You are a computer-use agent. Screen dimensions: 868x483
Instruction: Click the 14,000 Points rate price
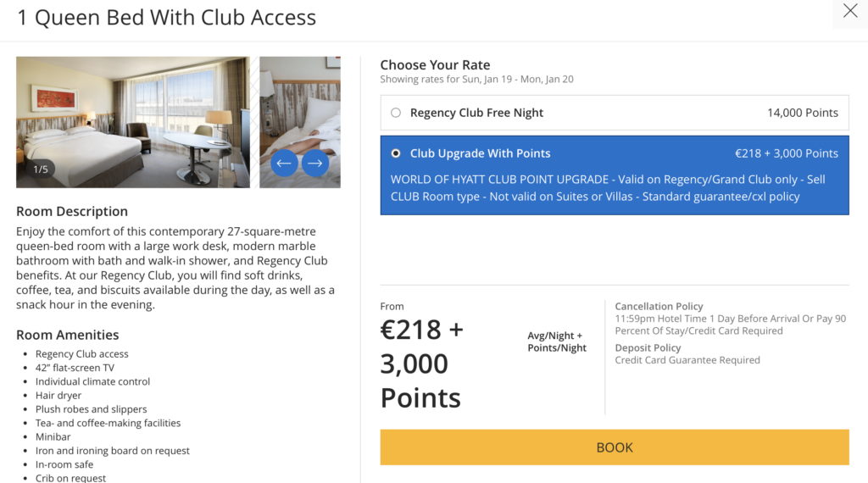coord(802,113)
